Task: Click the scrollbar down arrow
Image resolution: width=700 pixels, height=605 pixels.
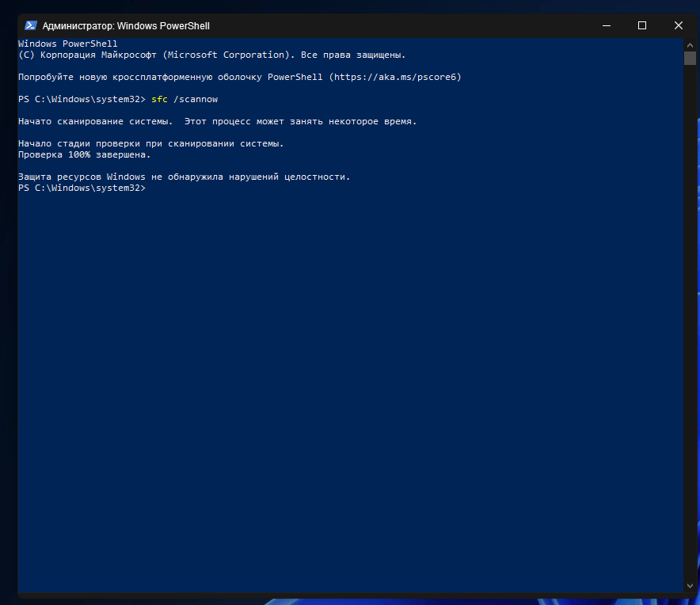Action: pyautogui.click(x=690, y=585)
